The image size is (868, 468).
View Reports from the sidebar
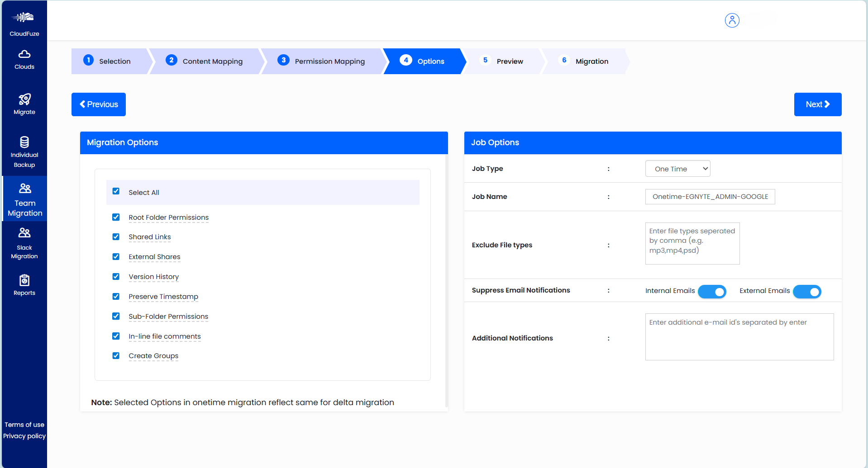point(24,284)
